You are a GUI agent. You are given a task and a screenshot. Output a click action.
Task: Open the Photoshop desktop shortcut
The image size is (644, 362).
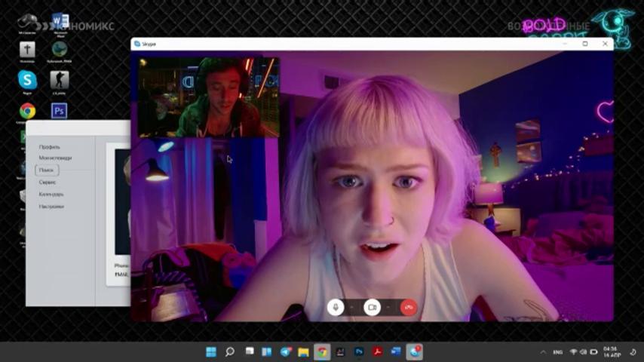[59, 111]
